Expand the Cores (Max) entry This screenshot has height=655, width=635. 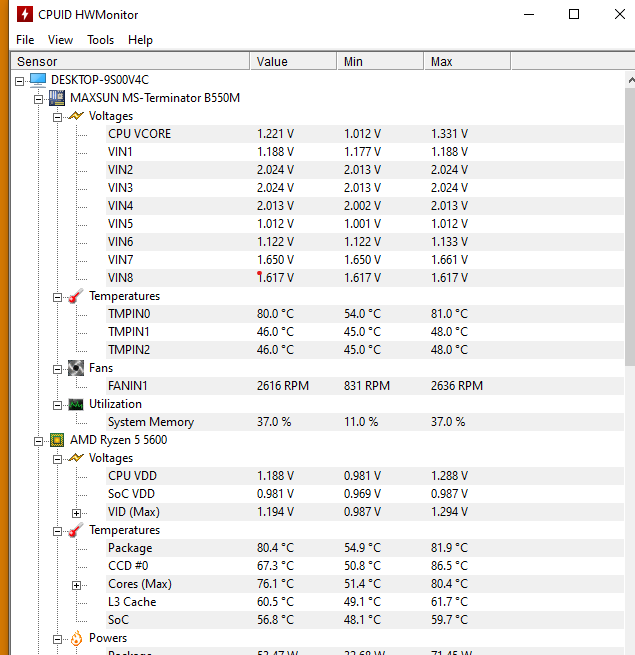pos(76,585)
